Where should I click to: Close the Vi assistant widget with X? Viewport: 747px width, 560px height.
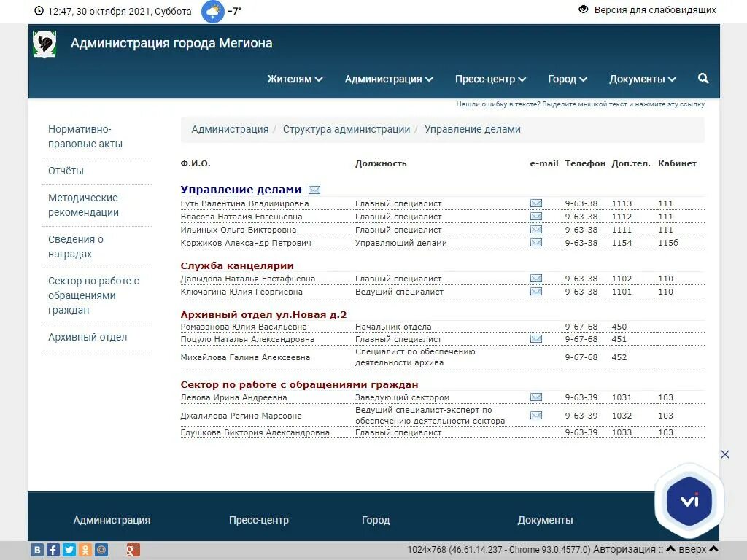tap(725, 454)
